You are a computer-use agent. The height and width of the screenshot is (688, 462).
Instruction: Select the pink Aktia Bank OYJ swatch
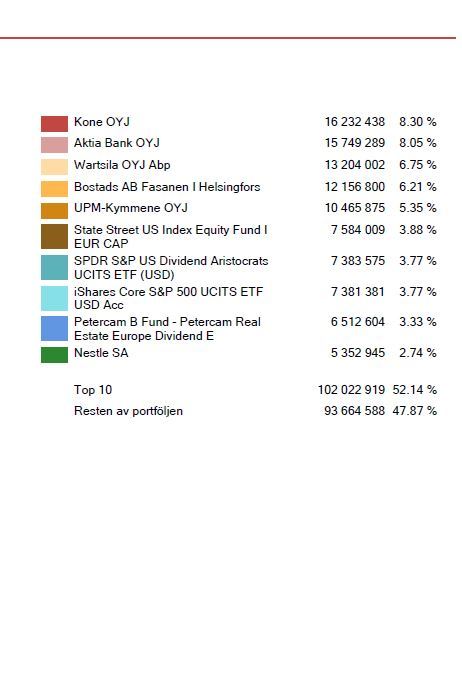coord(54,145)
